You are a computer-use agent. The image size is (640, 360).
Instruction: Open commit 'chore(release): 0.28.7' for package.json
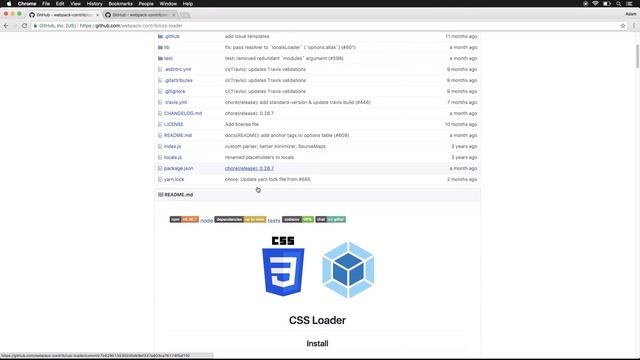click(x=249, y=169)
